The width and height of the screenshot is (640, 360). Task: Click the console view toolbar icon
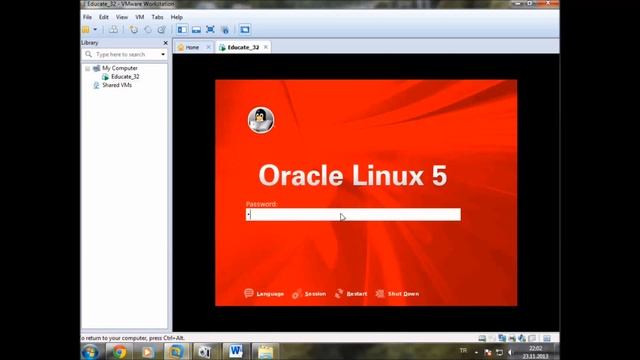pos(245,29)
